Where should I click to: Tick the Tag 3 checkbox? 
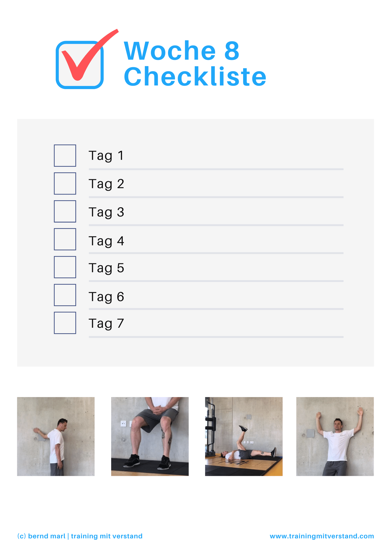click(x=65, y=211)
